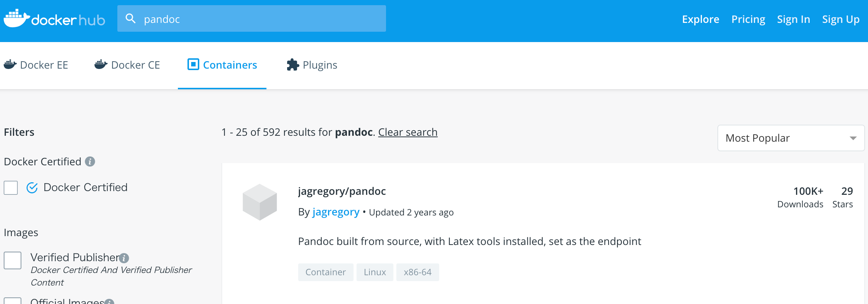Click the blue certified checkmark badge
868x304 pixels.
tap(32, 188)
